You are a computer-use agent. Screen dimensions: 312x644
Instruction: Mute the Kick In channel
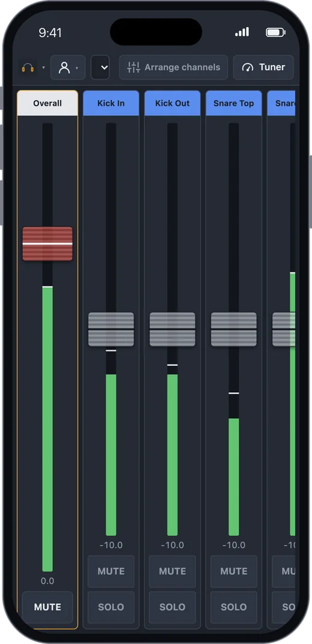click(x=111, y=571)
